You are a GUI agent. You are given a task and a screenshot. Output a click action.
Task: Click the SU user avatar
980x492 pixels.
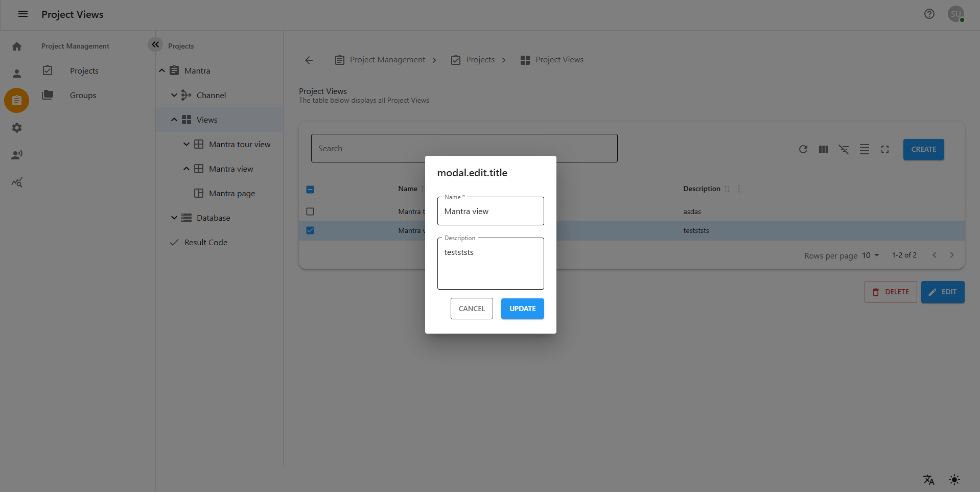[x=955, y=14]
